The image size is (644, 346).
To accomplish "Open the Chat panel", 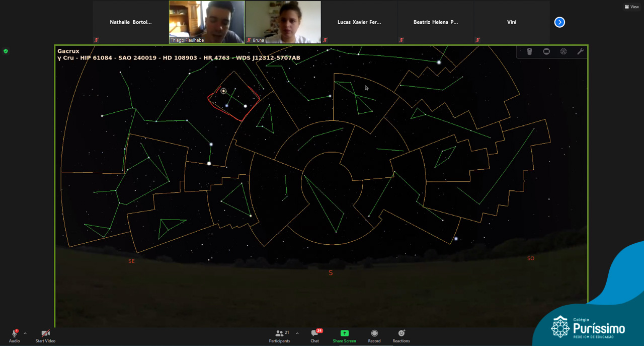I will [x=315, y=335].
